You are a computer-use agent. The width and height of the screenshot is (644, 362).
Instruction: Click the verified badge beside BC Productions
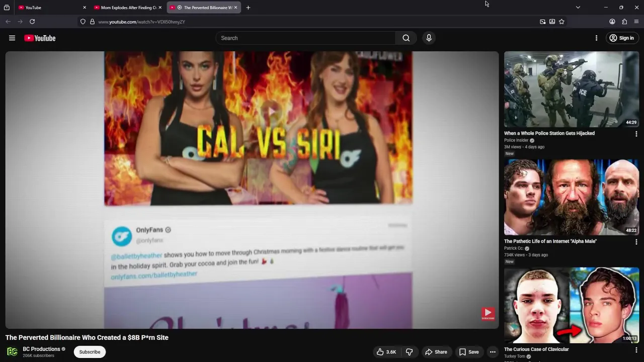tap(63, 349)
